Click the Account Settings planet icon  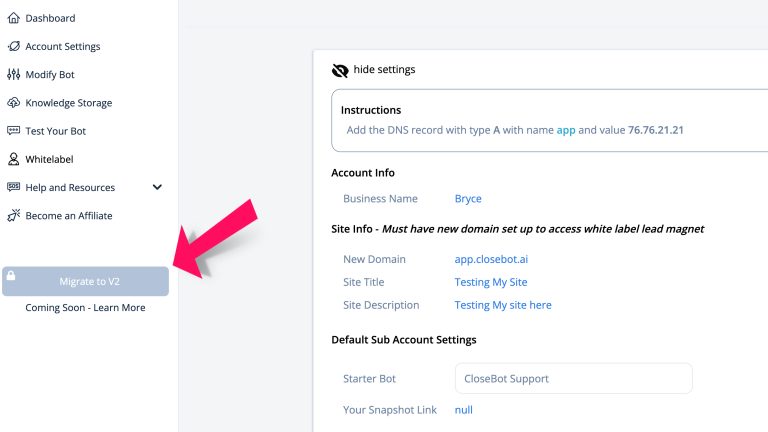[x=14, y=47]
